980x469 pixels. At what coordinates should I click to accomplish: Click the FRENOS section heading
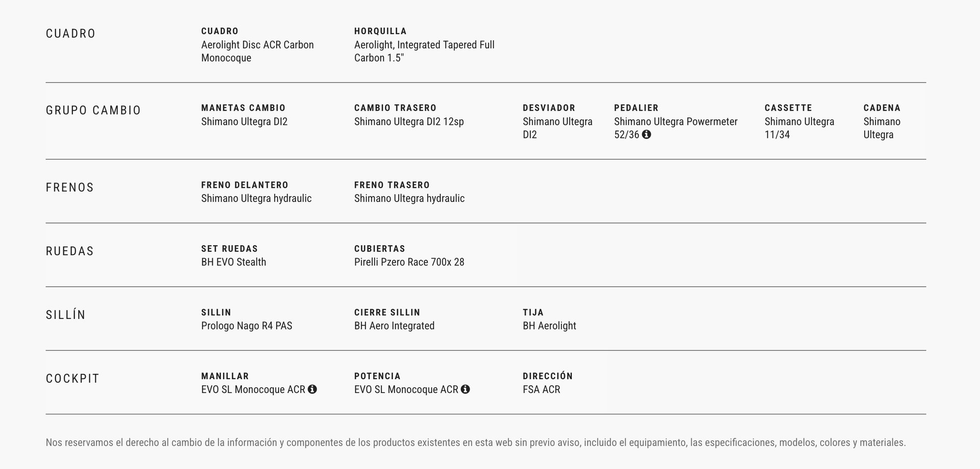70,188
